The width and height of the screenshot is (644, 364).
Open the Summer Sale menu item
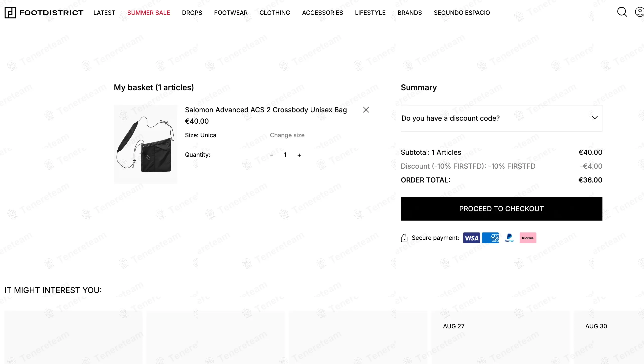(x=148, y=13)
